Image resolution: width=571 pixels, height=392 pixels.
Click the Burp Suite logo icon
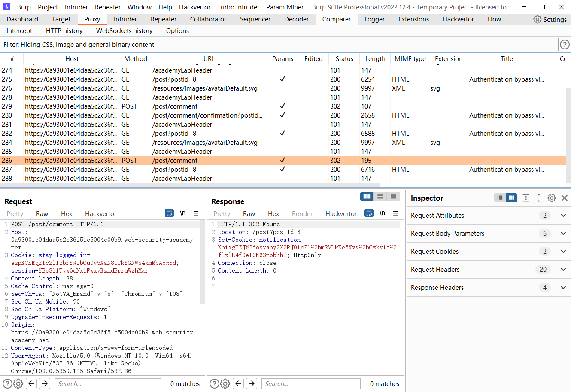click(7, 7)
